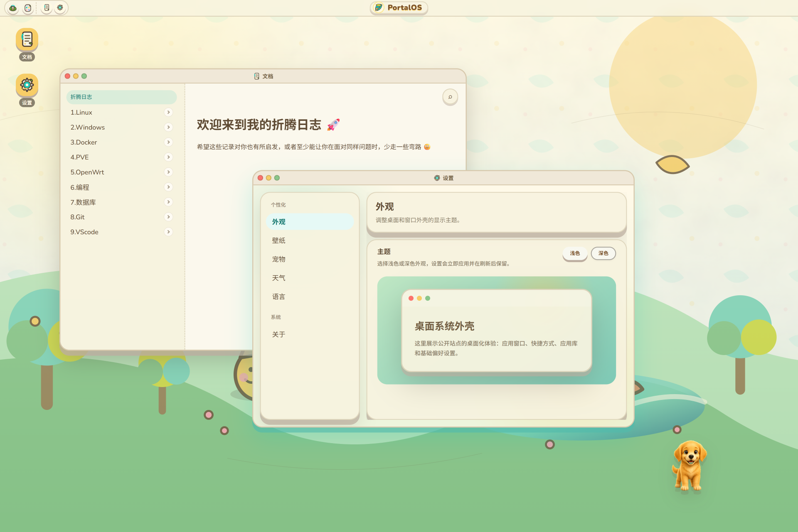The image size is (798, 532).
Task: Click the golden puppy desktop pet
Action: [x=690, y=466]
